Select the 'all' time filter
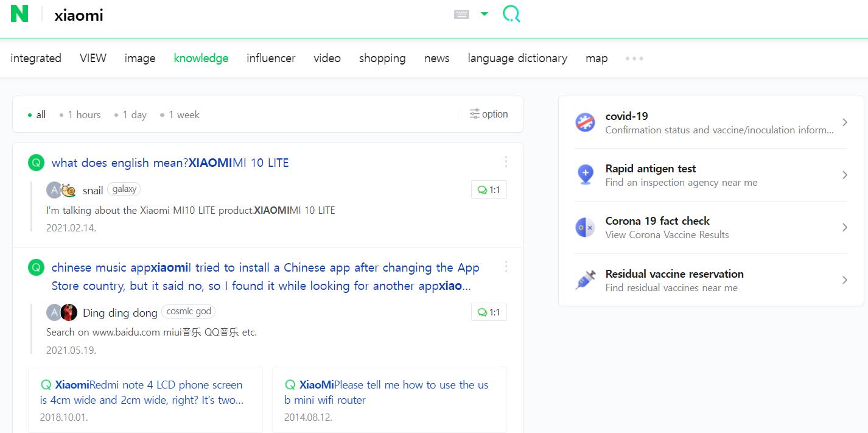This screenshot has width=868, height=433. (x=37, y=114)
